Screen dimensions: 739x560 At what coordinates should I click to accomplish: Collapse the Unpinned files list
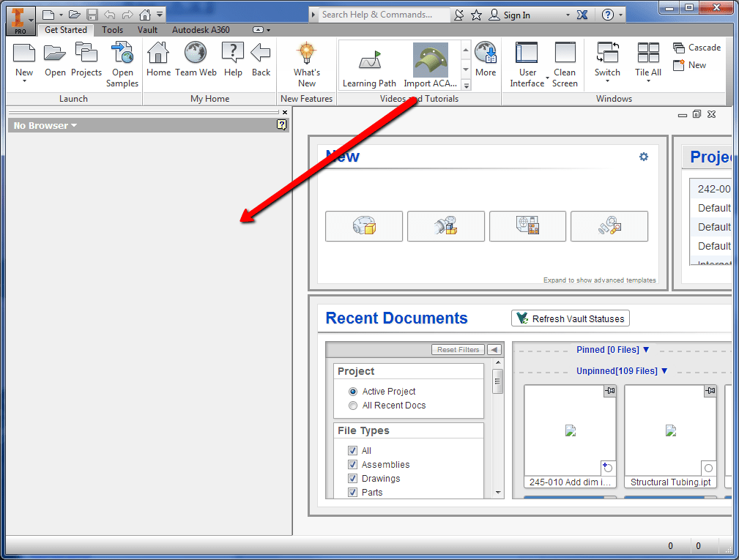[x=622, y=371]
